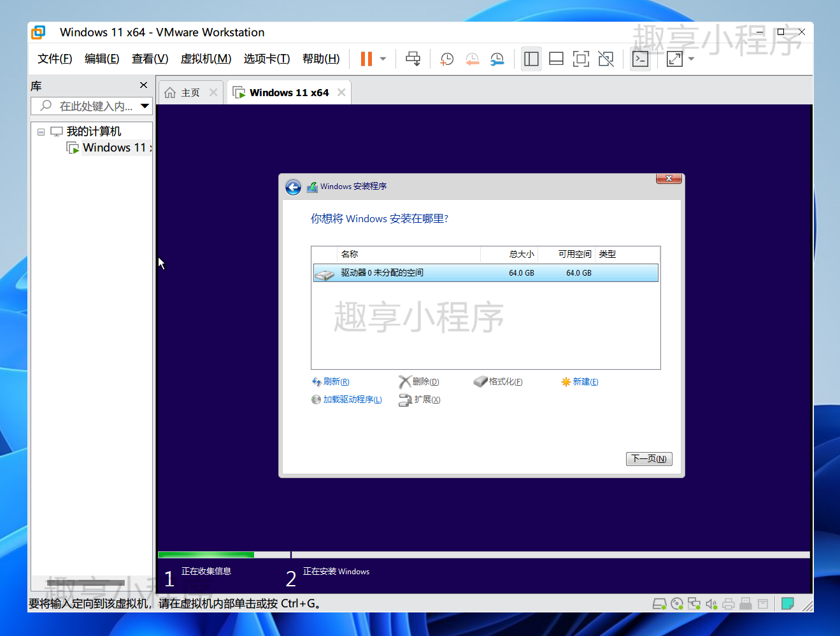Revert to the previous snapshot
The image size is (840, 636).
coord(472,59)
